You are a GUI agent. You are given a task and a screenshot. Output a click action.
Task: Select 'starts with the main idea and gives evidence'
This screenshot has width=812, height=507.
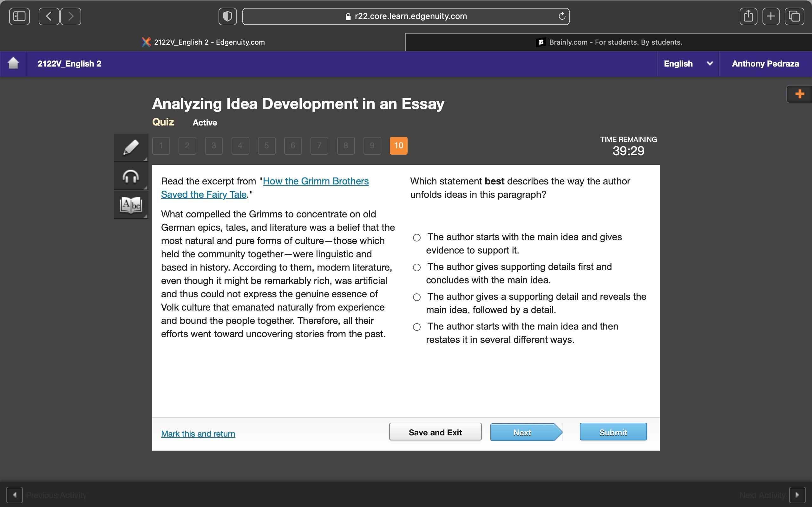(x=417, y=238)
